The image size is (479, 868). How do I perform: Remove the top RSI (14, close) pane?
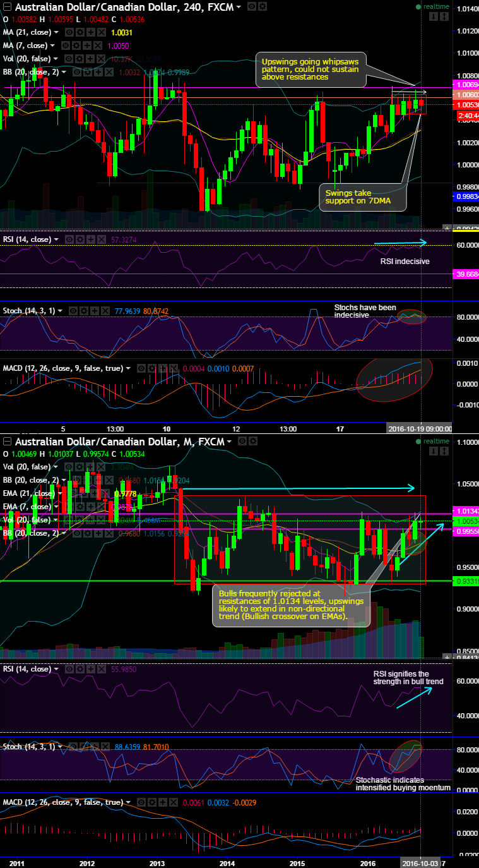point(101,239)
